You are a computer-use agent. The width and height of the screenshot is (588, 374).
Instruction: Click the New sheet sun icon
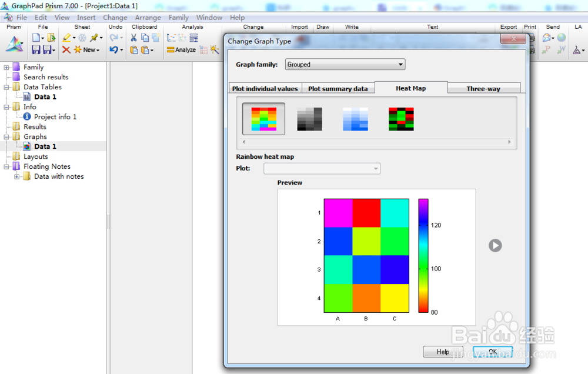pyautogui.click(x=78, y=49)
